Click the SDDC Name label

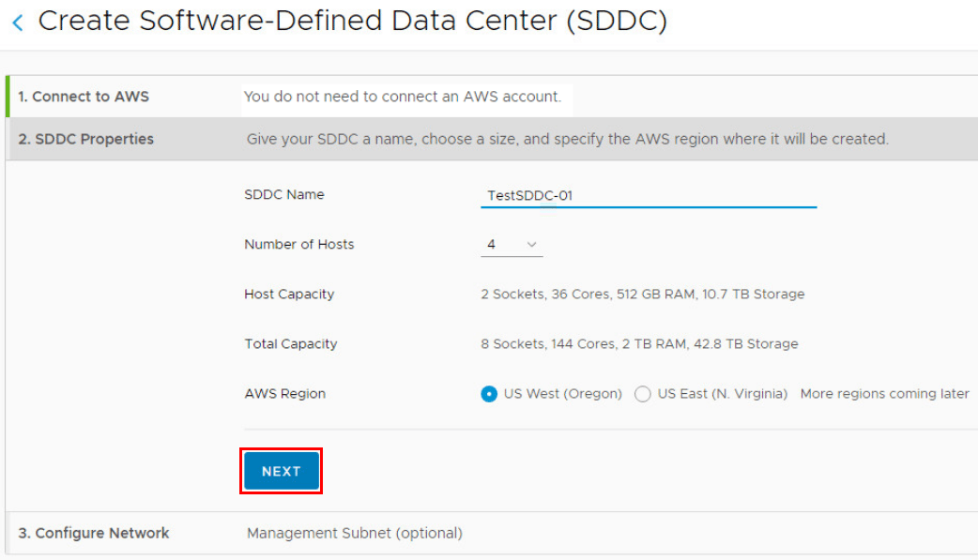point(284,195)
